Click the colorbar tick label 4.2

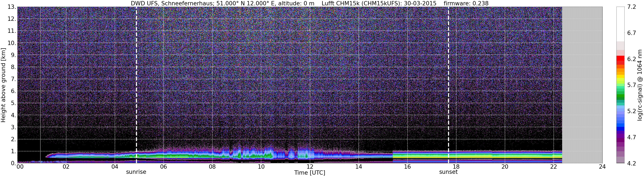pos(632,163)
